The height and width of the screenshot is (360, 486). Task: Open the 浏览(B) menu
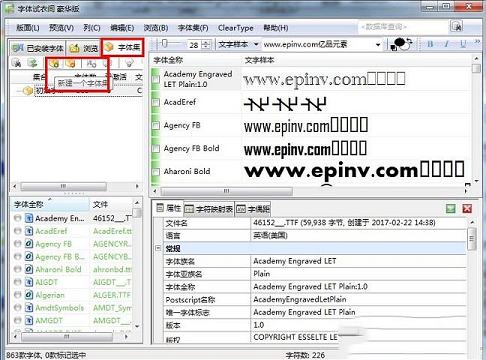(156, 28)
